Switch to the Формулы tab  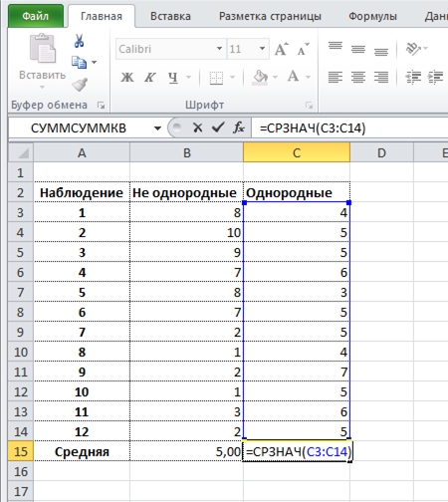[x=372, y=16]
